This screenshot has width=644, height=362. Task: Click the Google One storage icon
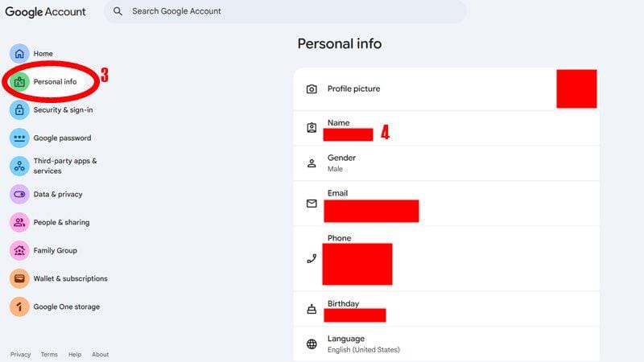coord(19,306)
